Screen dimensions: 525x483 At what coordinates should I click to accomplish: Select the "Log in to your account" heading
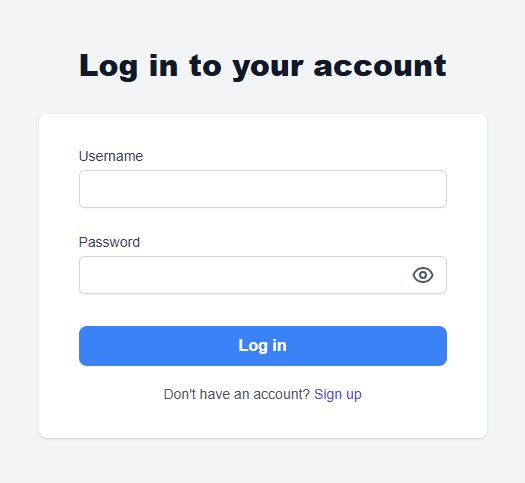click(263, 66)
